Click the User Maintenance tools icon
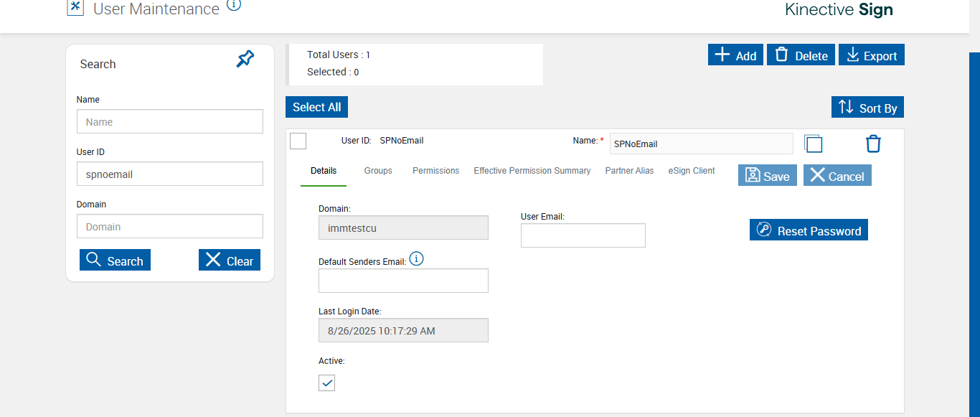The width and height of the screenshot is (980, 417). [x=75, y=7]
